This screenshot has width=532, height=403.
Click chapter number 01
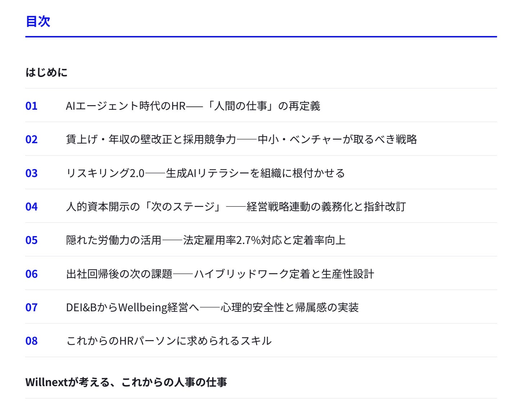pyautogui.click(x=31, y=106)
